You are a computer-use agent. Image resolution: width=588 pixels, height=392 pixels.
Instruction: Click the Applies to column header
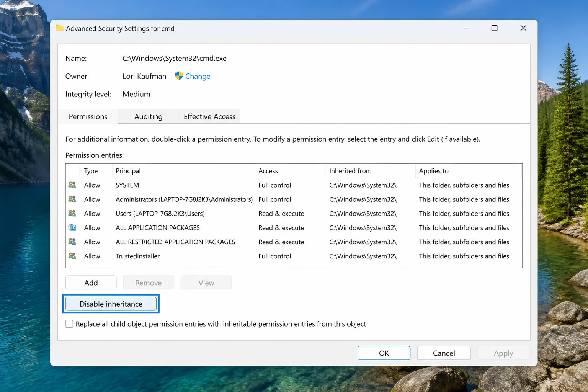[468, 171]
